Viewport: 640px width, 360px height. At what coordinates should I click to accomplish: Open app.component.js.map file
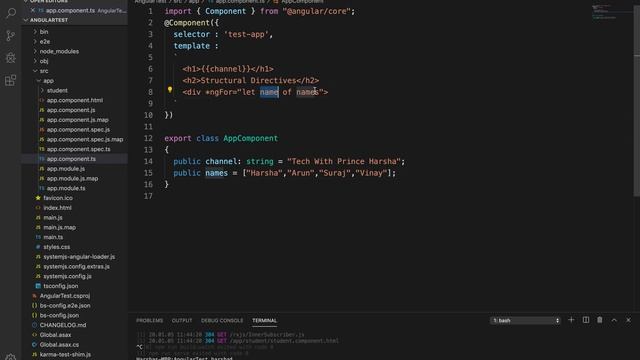pyautogui.click(x=78, y=120)
